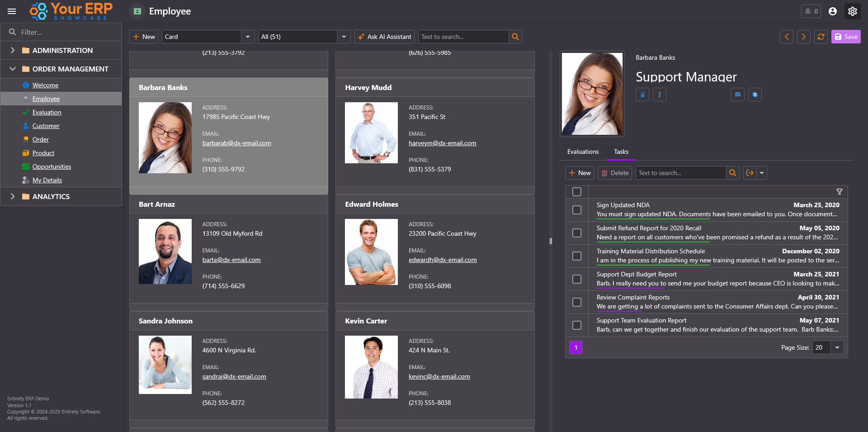Toggle the hamburger navigation menu
The image size is (868, 432).
[x=12, y=11]
